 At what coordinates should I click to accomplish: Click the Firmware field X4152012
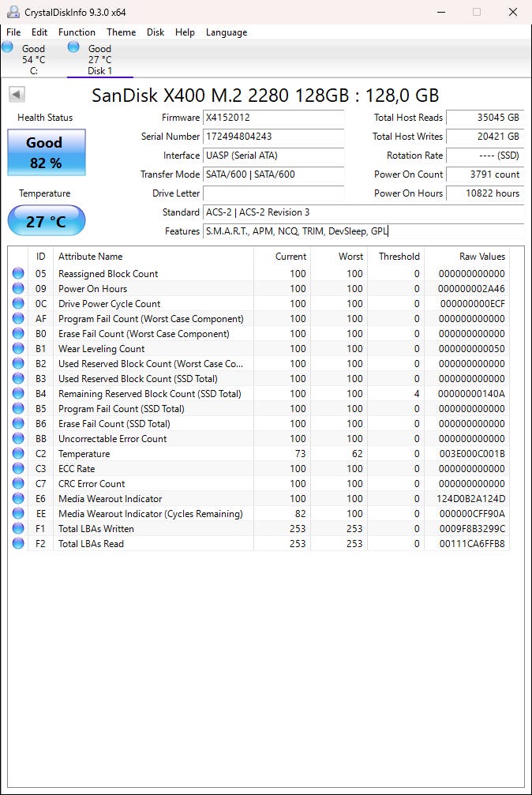tap(273, 118)
